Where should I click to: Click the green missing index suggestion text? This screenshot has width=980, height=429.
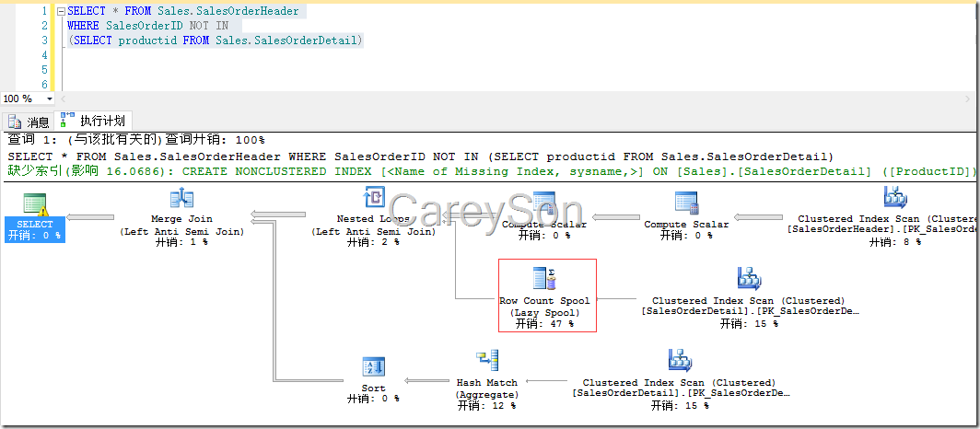pyautogui.click(x=492, y=171)
